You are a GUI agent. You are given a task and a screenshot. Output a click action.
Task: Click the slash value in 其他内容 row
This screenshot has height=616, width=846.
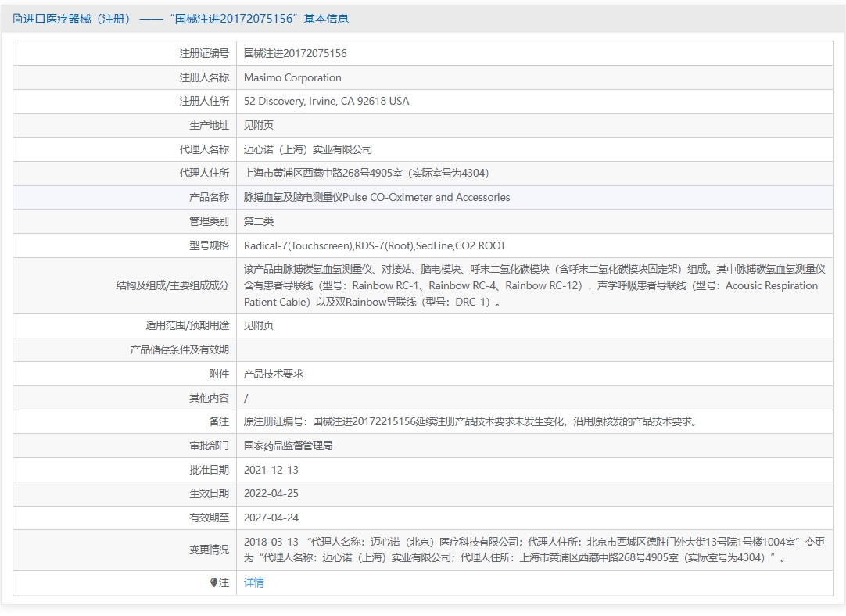[246, 398]
